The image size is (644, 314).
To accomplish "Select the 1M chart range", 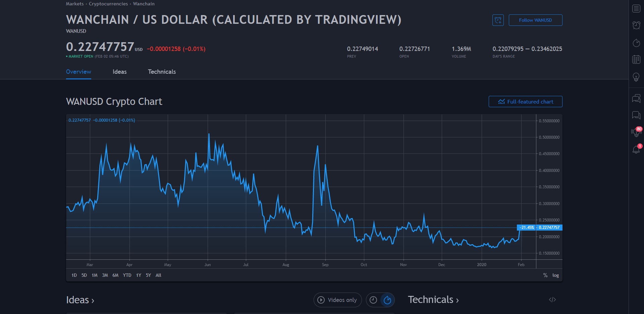I will point(95,275).
